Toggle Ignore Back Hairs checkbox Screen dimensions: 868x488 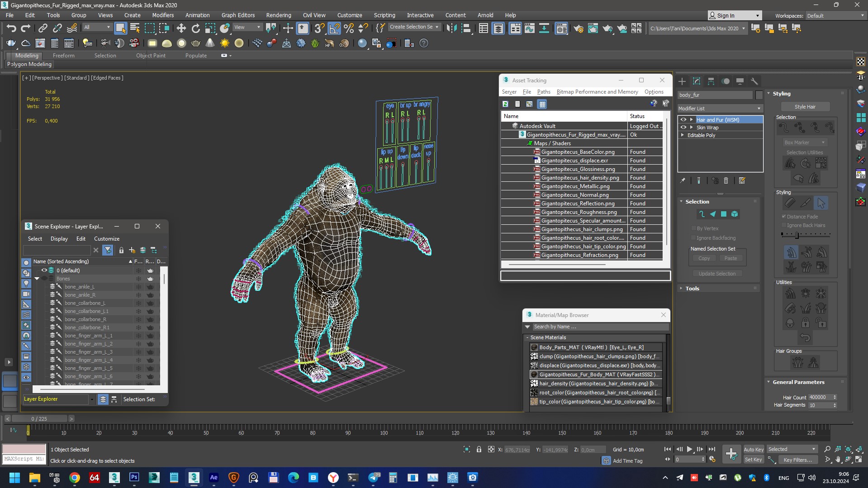784,225
